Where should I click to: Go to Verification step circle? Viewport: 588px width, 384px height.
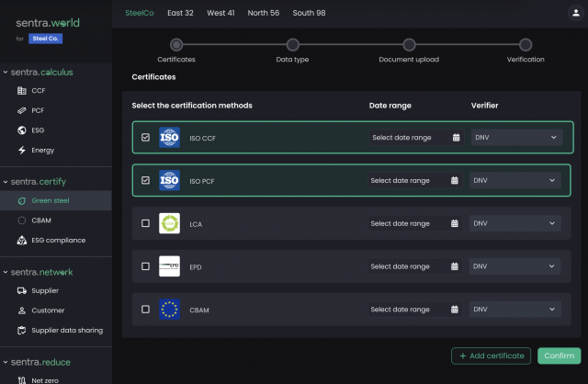pyautogui.click(x=526, y=45)
